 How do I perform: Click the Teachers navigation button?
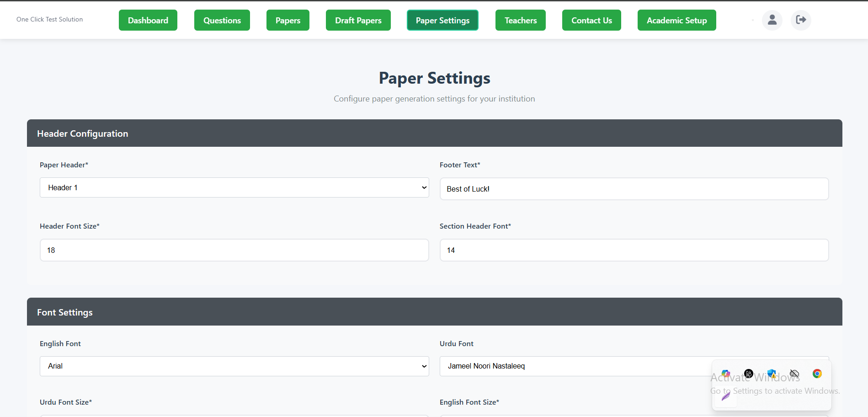click(x=521, y=21)
